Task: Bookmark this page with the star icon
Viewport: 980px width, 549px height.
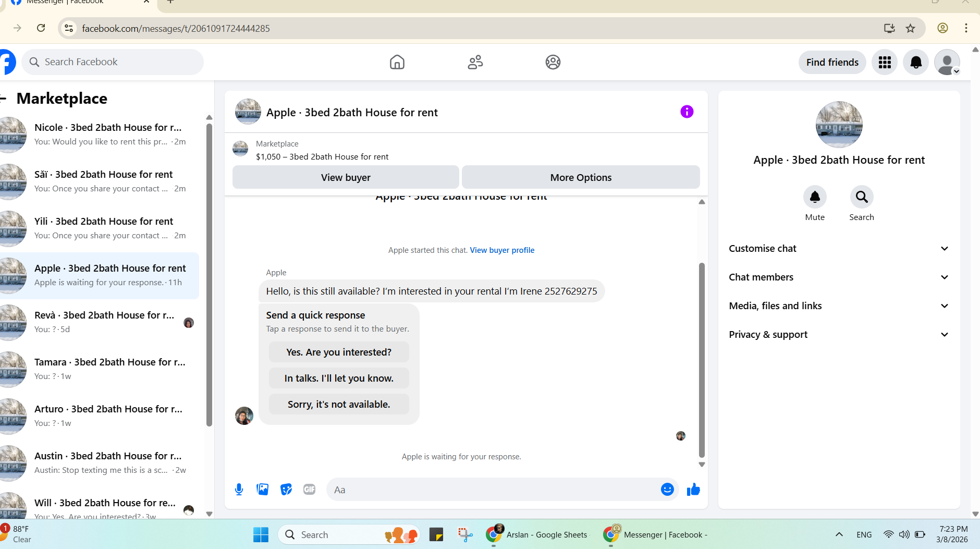Action: pos(911,28)
